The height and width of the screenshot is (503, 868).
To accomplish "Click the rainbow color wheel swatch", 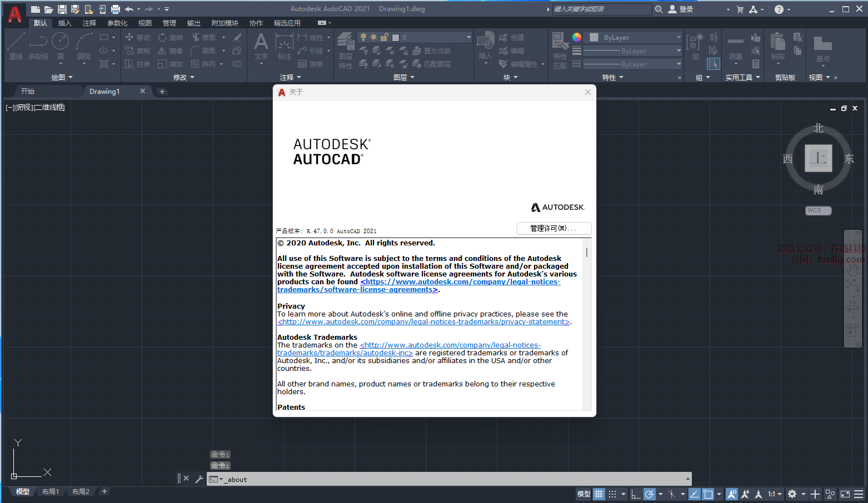I will tap(577, 37).
